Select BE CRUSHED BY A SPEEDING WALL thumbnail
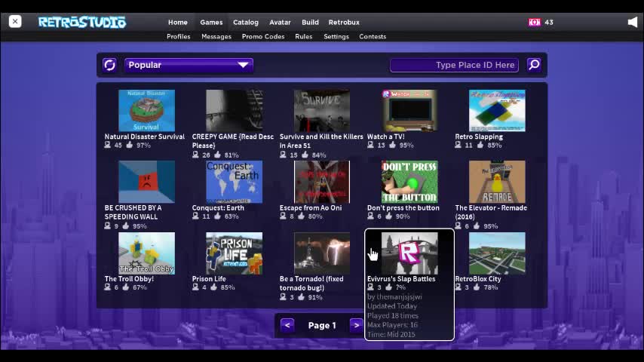This screenshot has height=362, width=644. [146, 182]
